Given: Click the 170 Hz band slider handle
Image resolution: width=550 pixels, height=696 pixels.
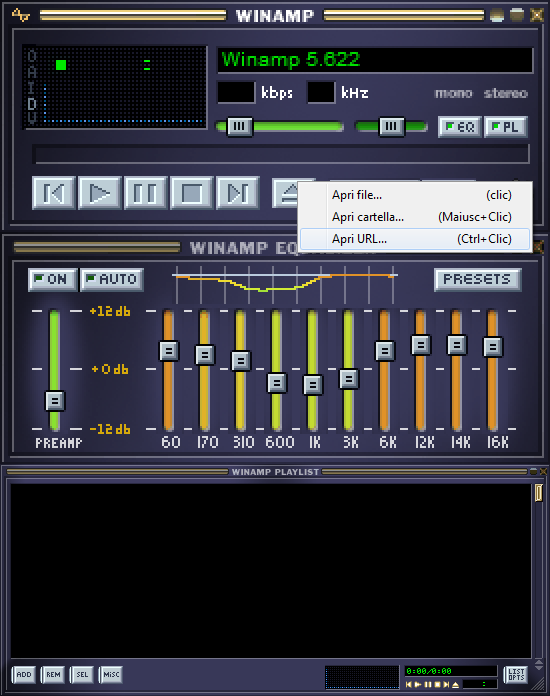Looking at the screenshot, I should coord(205,355).
